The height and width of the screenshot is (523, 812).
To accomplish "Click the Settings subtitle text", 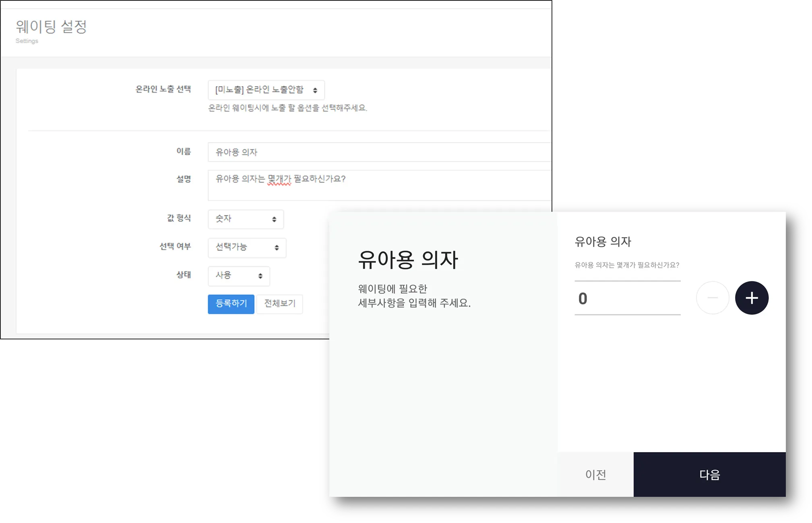I will click(x=27, y=41).
